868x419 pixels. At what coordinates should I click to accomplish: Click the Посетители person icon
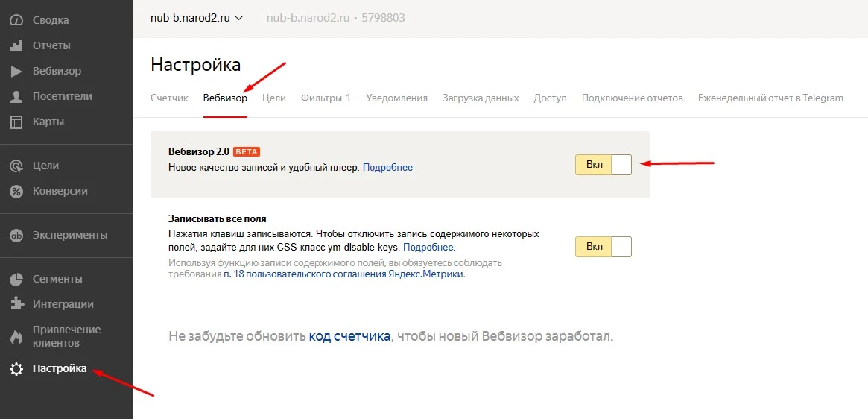point(16,97)
